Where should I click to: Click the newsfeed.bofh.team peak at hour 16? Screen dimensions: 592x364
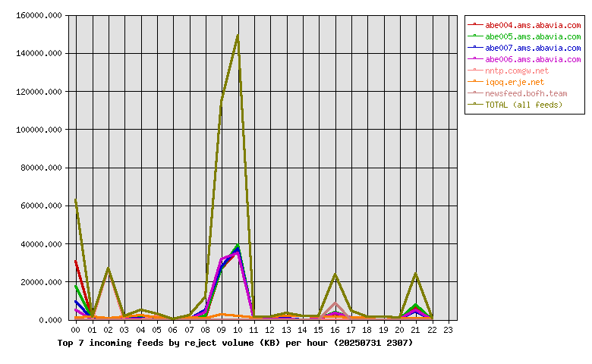335,303
